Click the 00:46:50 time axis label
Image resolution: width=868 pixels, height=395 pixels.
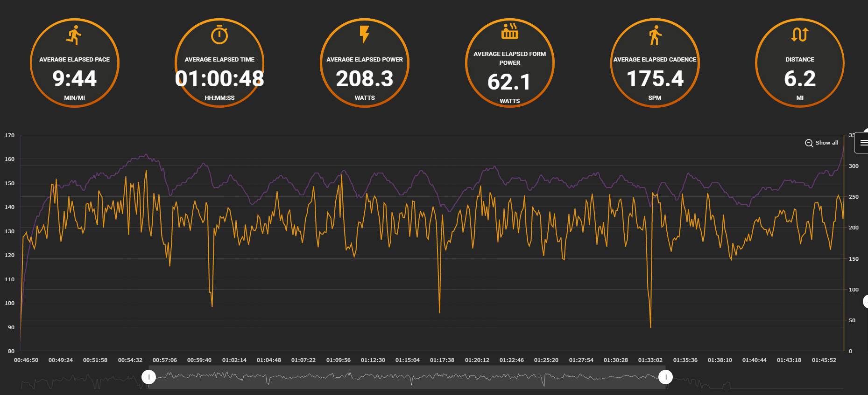pos(26,360)
